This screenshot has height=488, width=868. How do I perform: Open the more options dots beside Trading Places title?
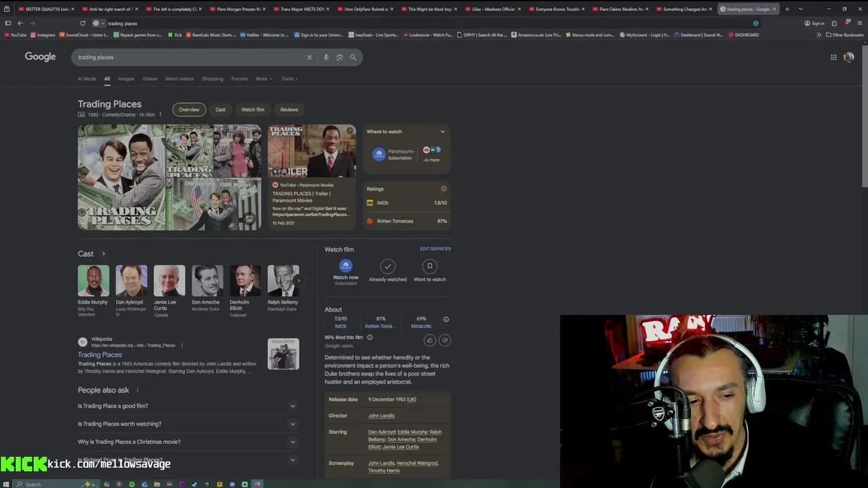(x=160, y=115)
